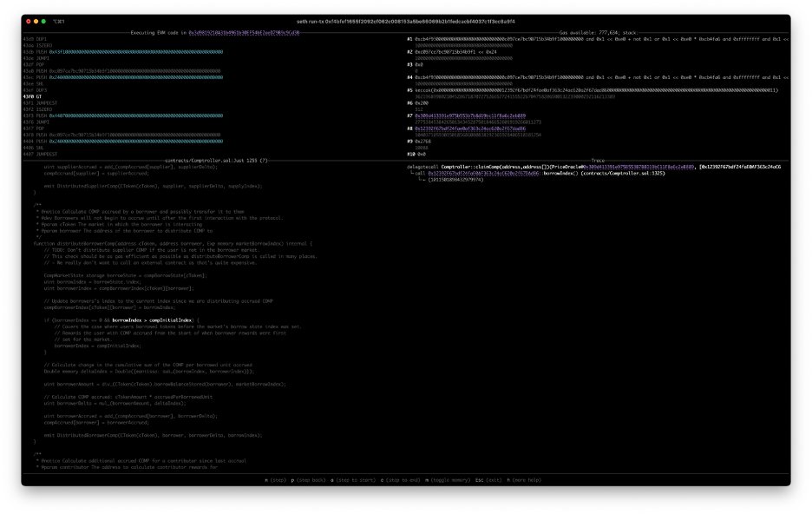Click the '⌥⌘1' tab shortcut label

[58, 21]
